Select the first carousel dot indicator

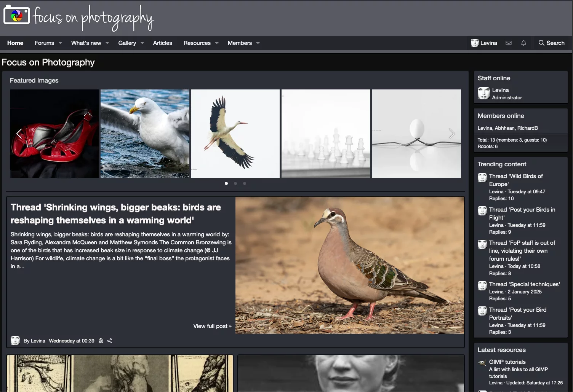coord(226,183)
